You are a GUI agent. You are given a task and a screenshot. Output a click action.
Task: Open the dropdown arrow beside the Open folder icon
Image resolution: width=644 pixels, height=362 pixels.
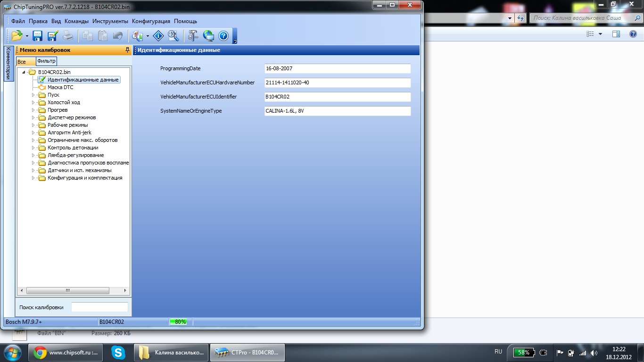point(27,36)
